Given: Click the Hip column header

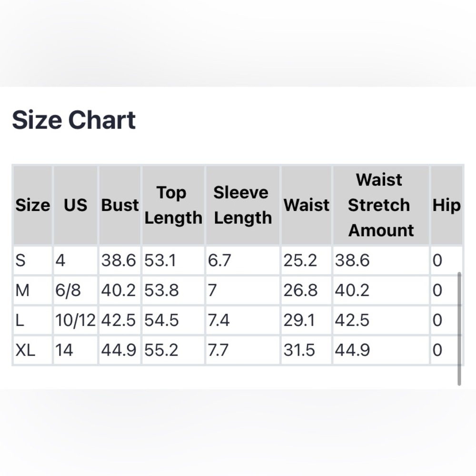Looking at the screenshot, I should tap(446, 205).
